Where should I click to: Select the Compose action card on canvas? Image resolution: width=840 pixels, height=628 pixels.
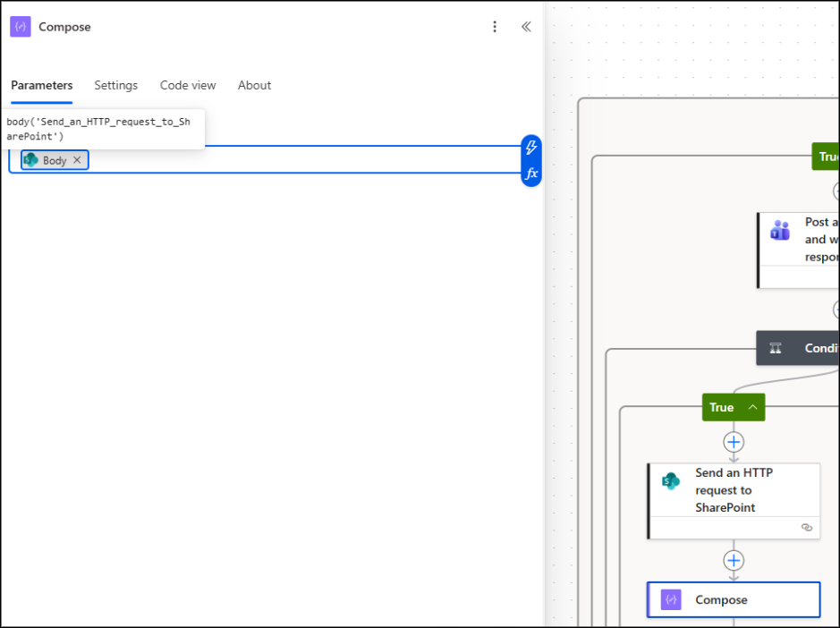[734, 600]
